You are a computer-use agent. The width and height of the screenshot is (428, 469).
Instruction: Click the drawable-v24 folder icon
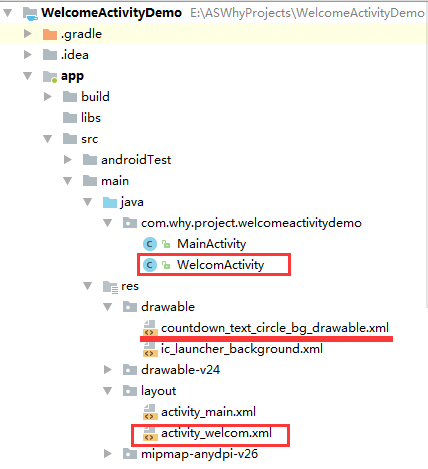[x=130, y=370]
